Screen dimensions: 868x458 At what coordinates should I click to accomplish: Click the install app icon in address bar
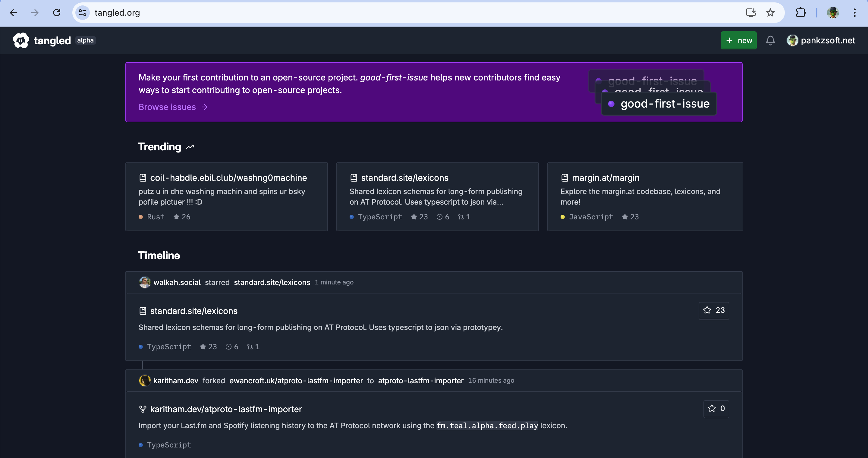click(751, 13)
